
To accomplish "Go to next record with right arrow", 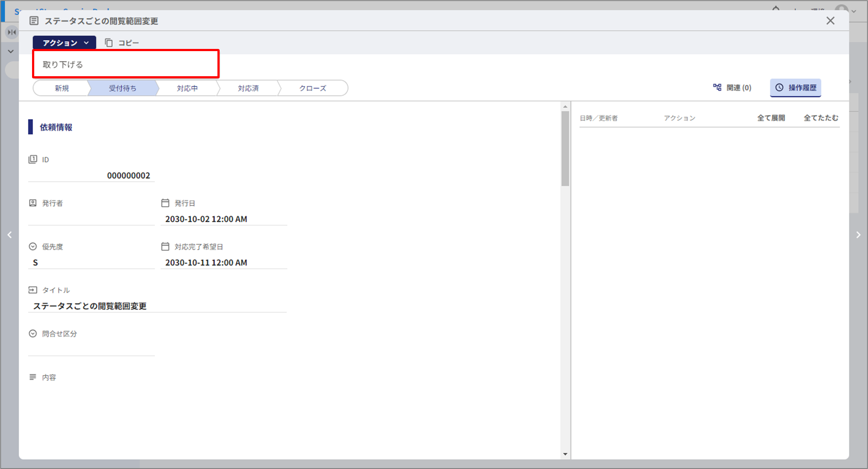I will (x=858, y=235).
